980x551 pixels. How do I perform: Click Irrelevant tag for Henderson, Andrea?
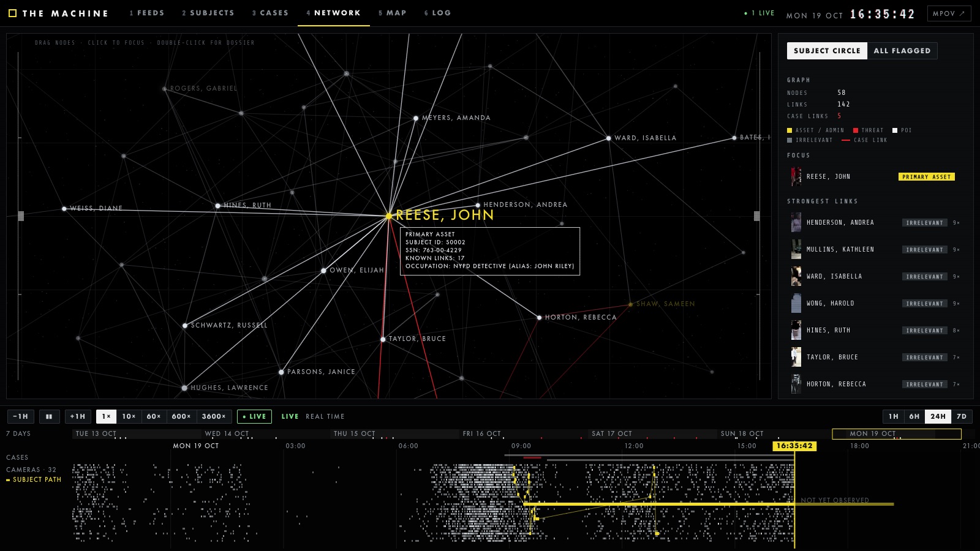925,223
